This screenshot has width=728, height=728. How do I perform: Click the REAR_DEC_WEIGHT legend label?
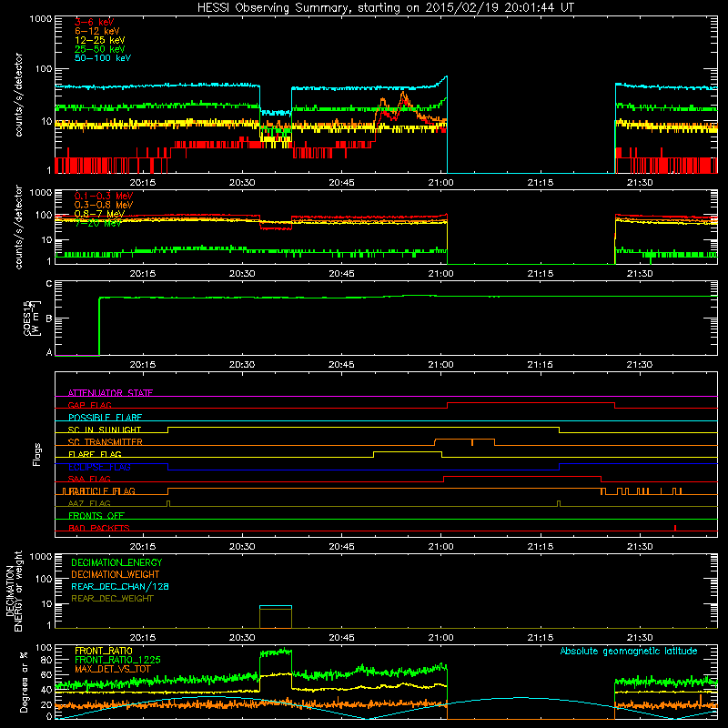coord(112,599)
